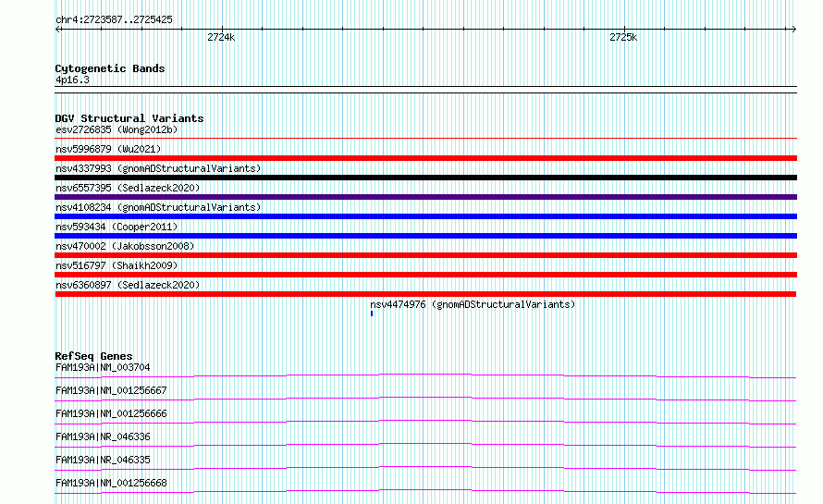Click FAM193A|NM_001256668 transcript label
The image size is (823, 504).
[x=111, y=483]
